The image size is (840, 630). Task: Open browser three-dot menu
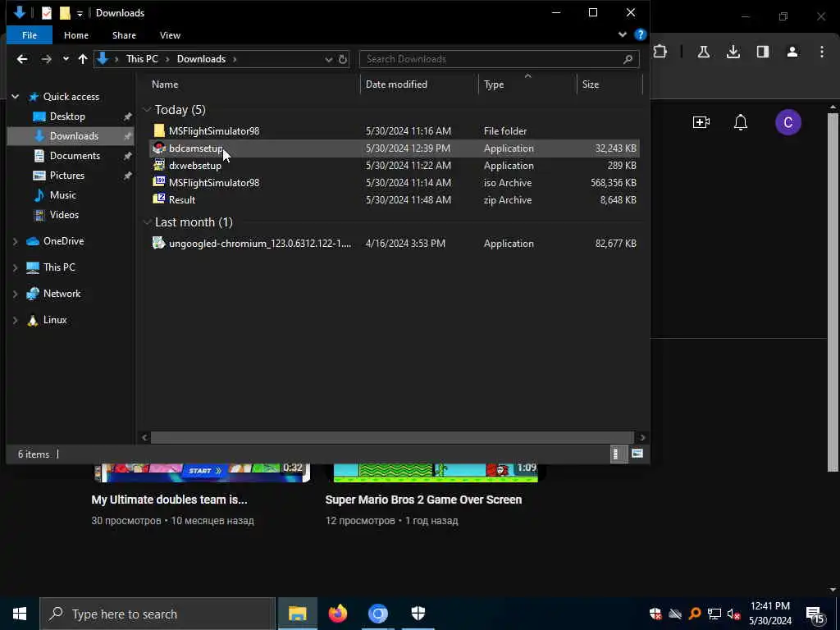coord(822,52)
